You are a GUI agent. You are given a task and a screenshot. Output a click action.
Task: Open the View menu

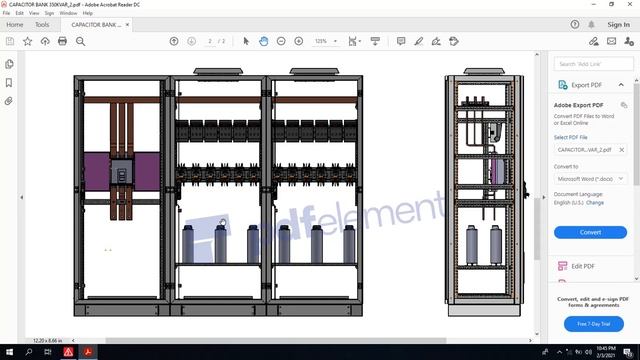click(34, 13)
